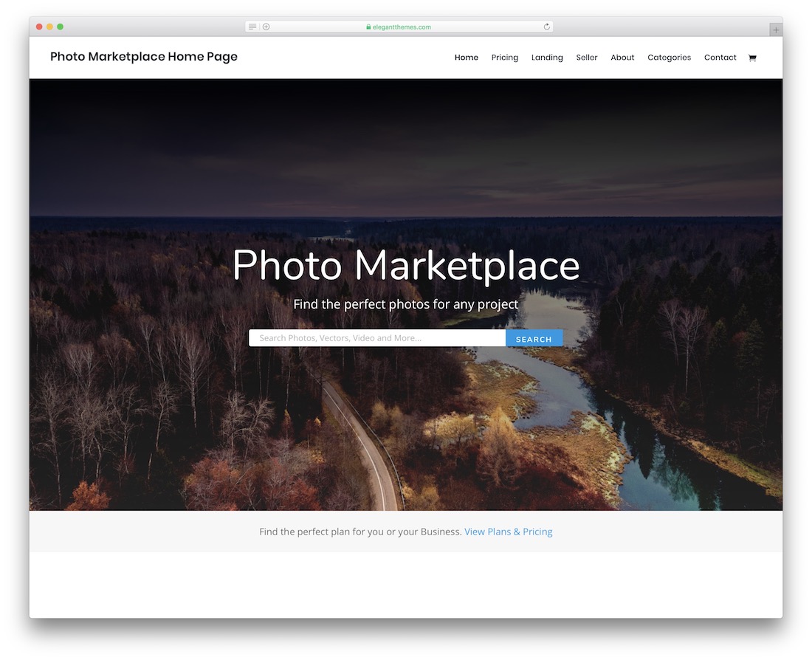Open the reader view icon in address bar

coord(252,27)
